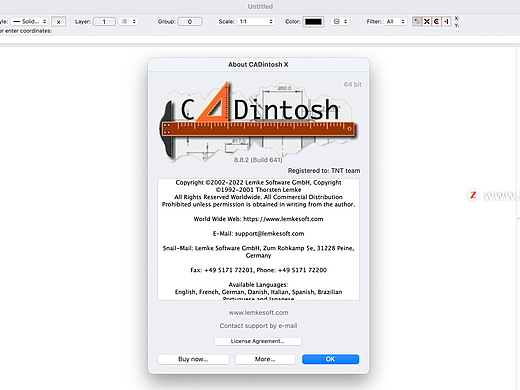The width and height of the screenshot is (520, 390).
Task: Click the Buy now... button
Action: [193, 359]
